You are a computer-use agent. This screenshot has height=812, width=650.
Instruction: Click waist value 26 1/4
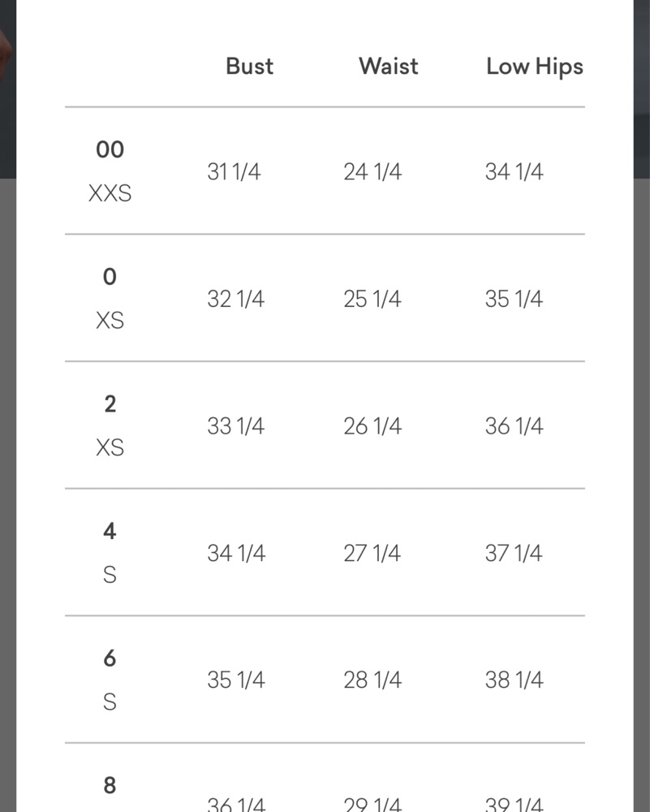click(372, 426)
